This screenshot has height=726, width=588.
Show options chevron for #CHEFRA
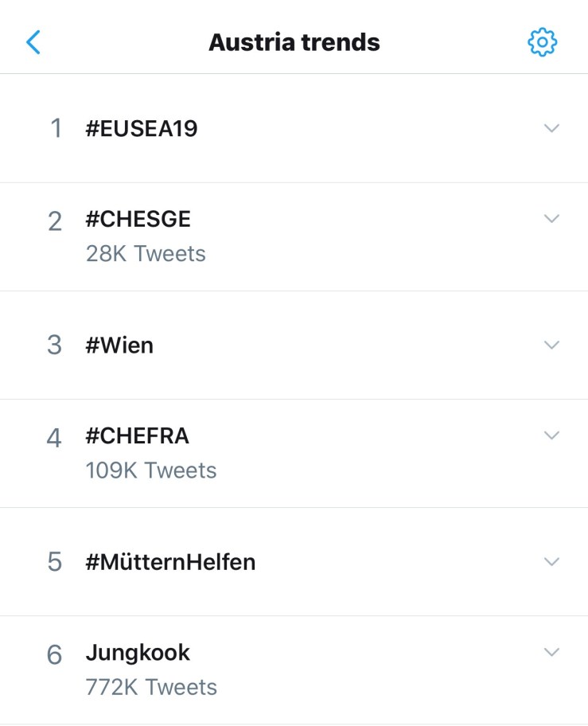[551, 435]
